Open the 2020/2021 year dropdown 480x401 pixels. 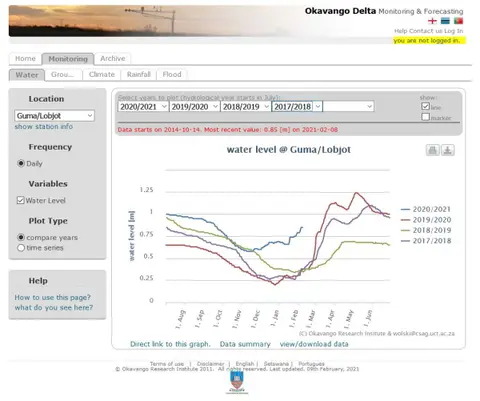click(x=143, y=107)
